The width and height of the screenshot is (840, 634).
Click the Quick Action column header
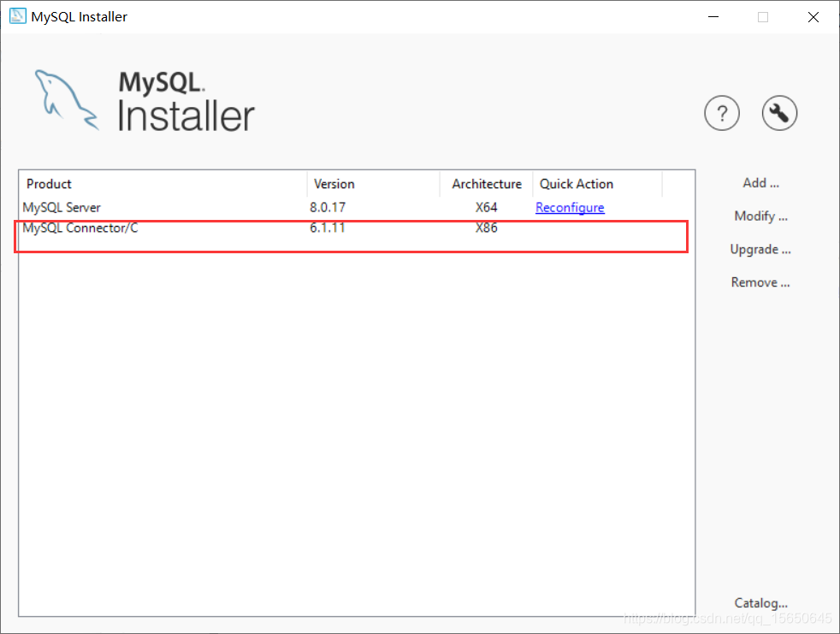(x=597, y=184)
